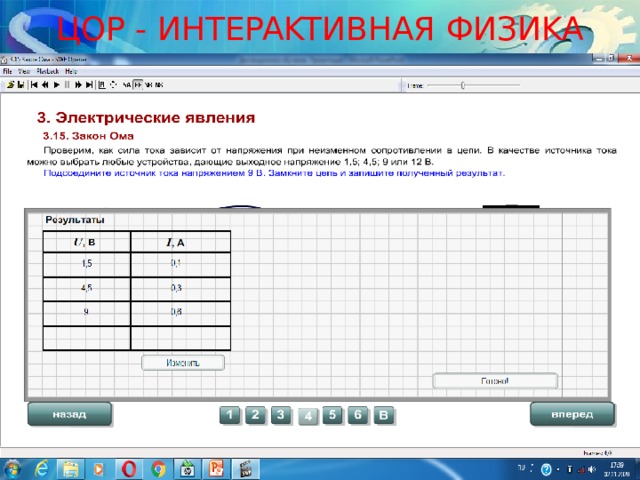The image size is (640, 480).
Task: Go to page 3 button
Action: (x=281, y=415)
